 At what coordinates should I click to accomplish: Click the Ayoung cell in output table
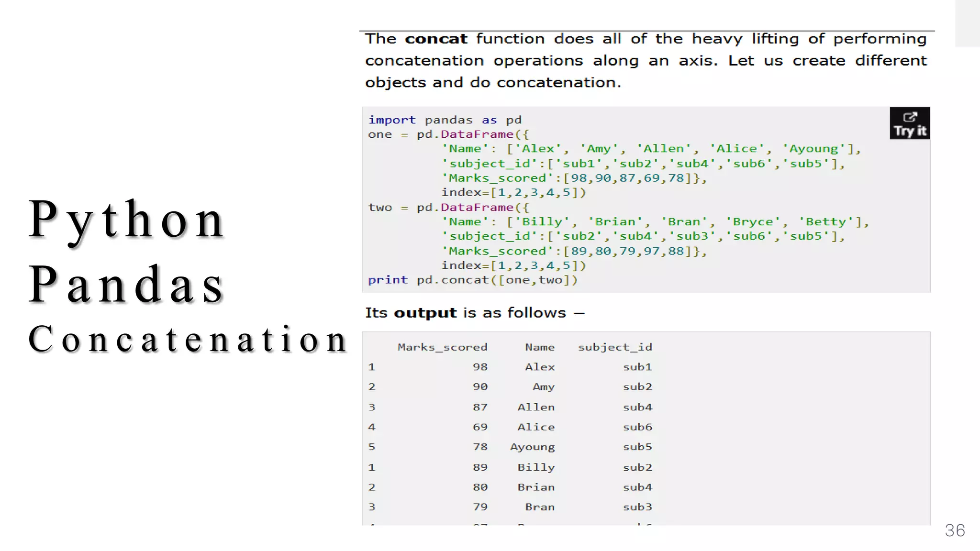tap(532, 447)
